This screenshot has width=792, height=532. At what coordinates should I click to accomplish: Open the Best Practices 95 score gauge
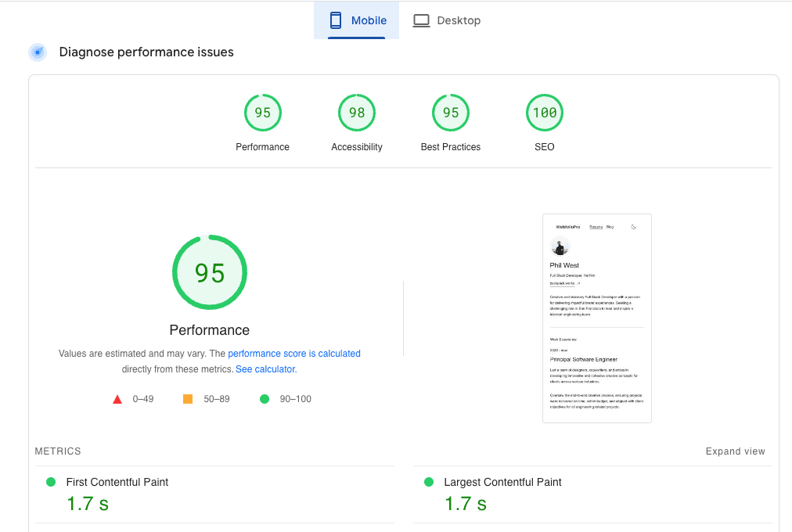point(451,113)
